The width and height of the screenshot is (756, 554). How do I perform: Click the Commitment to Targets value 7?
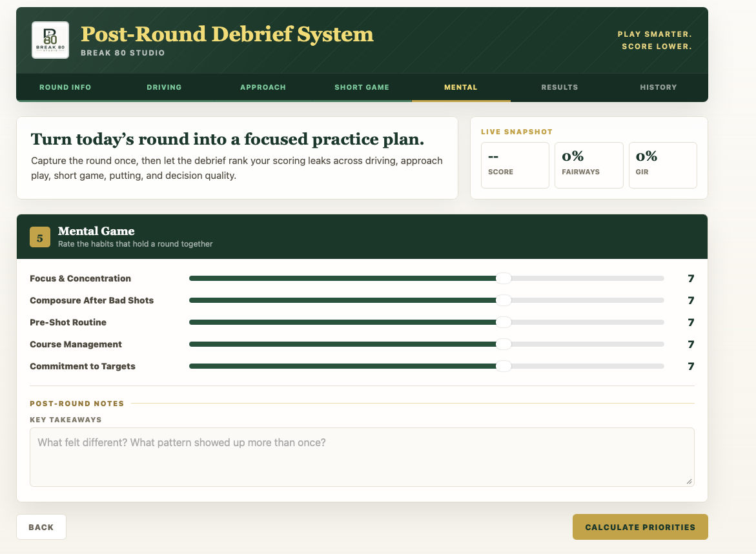691,367
